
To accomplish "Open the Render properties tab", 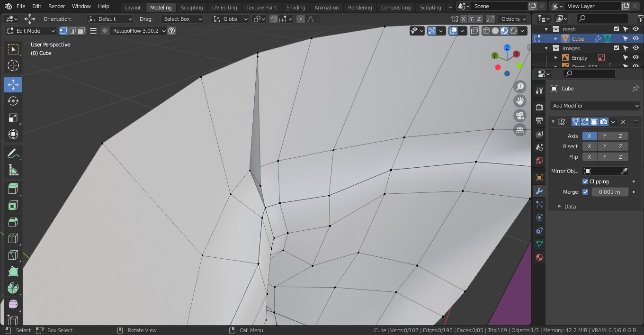I will click(x=539, y=108).
